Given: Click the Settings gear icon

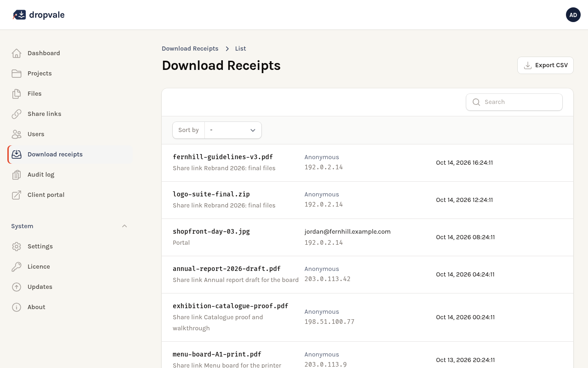Looking at the screenshot, I should point(17,247).
